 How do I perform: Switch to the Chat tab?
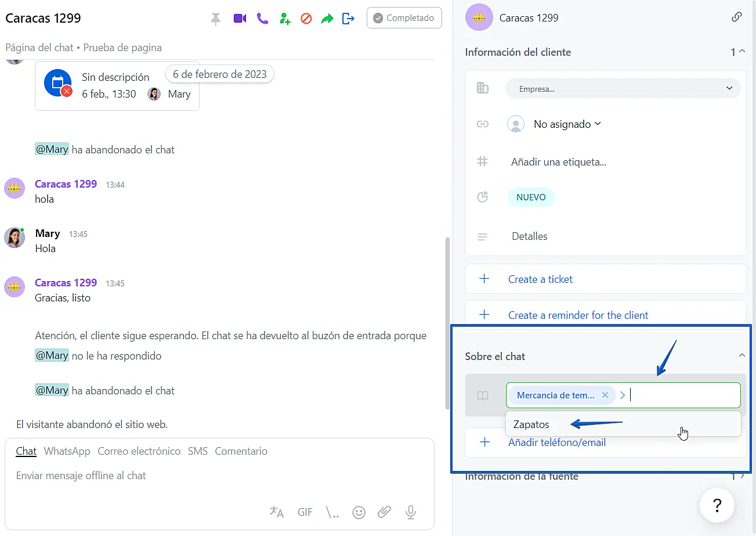[x=26, y=451]
